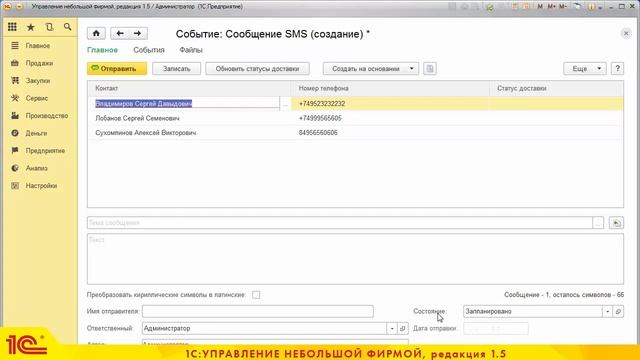Open help with the question mark button

(618, 69)
